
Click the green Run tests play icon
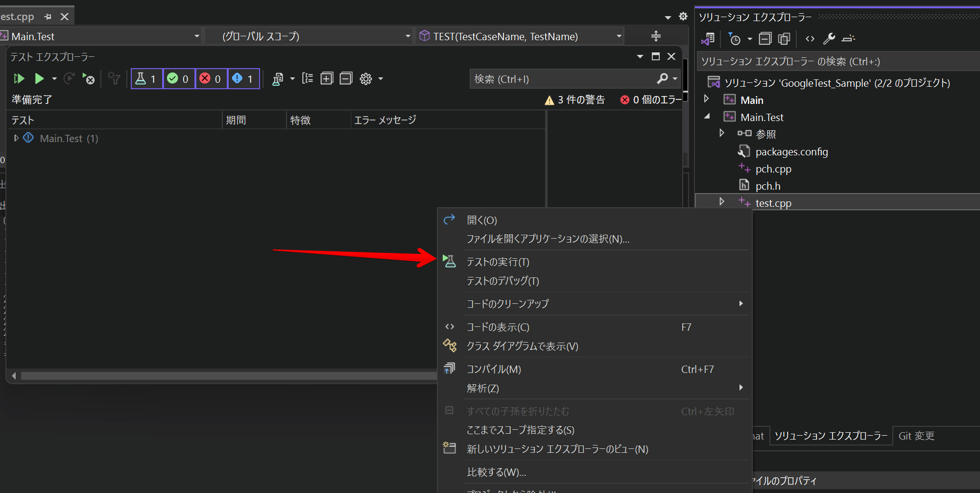[x=39, y=78]
